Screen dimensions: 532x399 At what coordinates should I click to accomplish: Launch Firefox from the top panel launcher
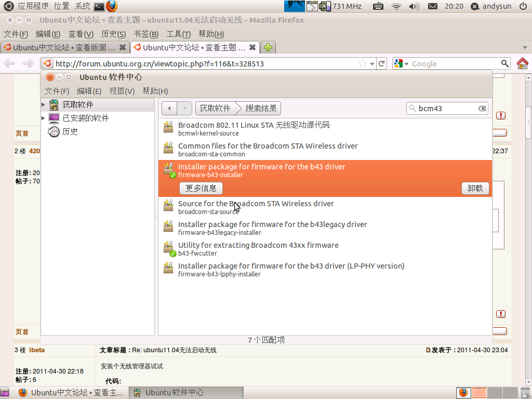coord(112,6)
